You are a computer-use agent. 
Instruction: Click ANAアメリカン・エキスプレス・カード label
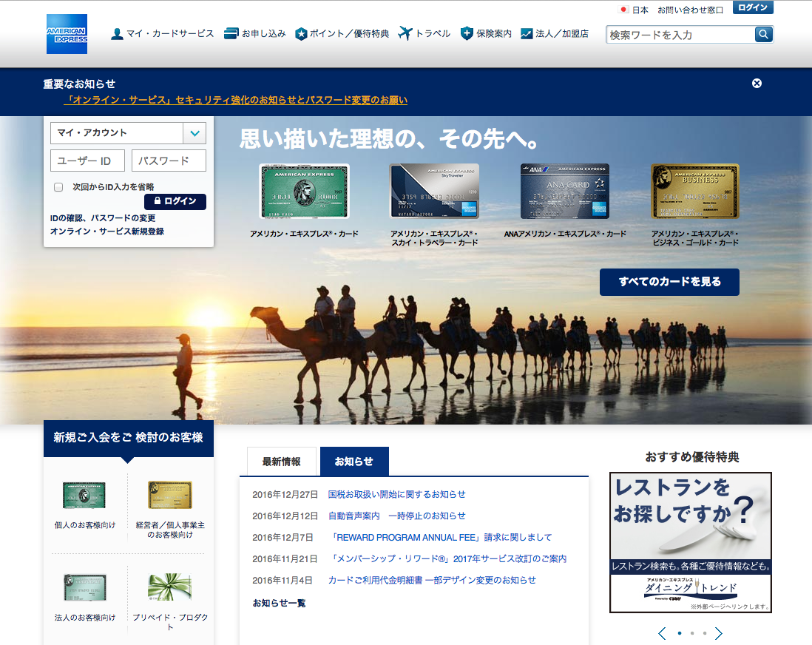[x=565, y=234]
